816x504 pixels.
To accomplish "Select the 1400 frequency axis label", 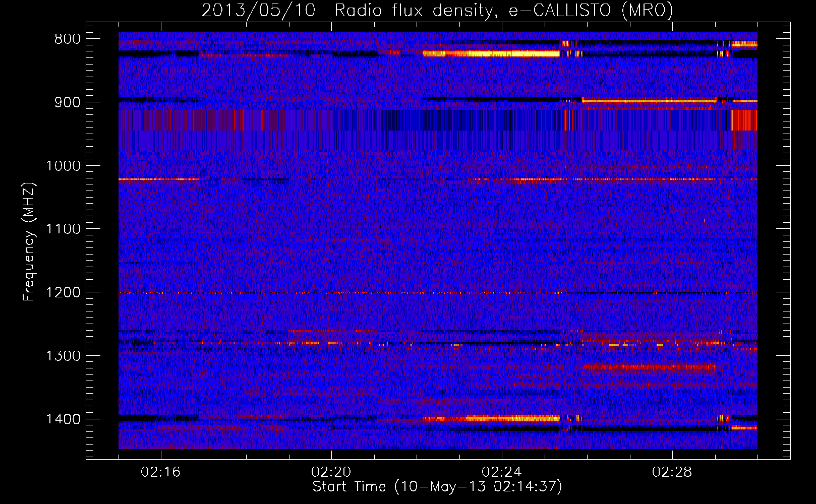I will (63, 419).
